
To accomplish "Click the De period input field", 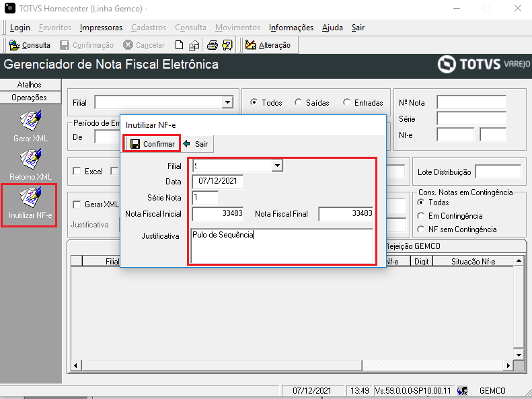I will click(107, 137).
